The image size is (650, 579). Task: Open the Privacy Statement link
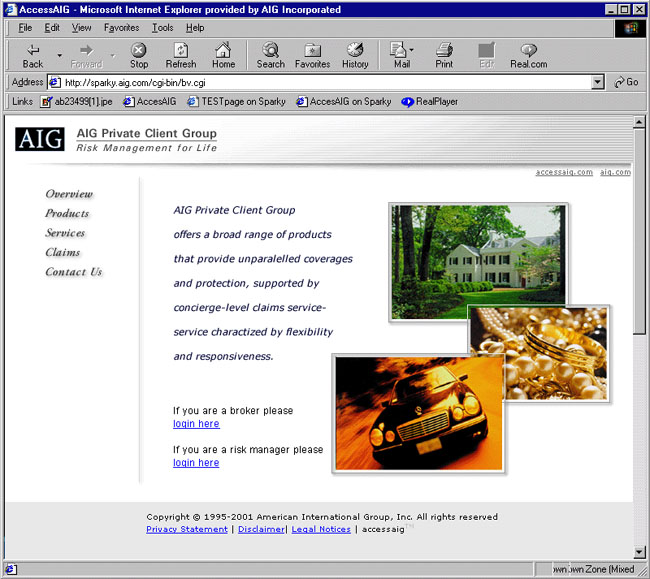[187, 529]
